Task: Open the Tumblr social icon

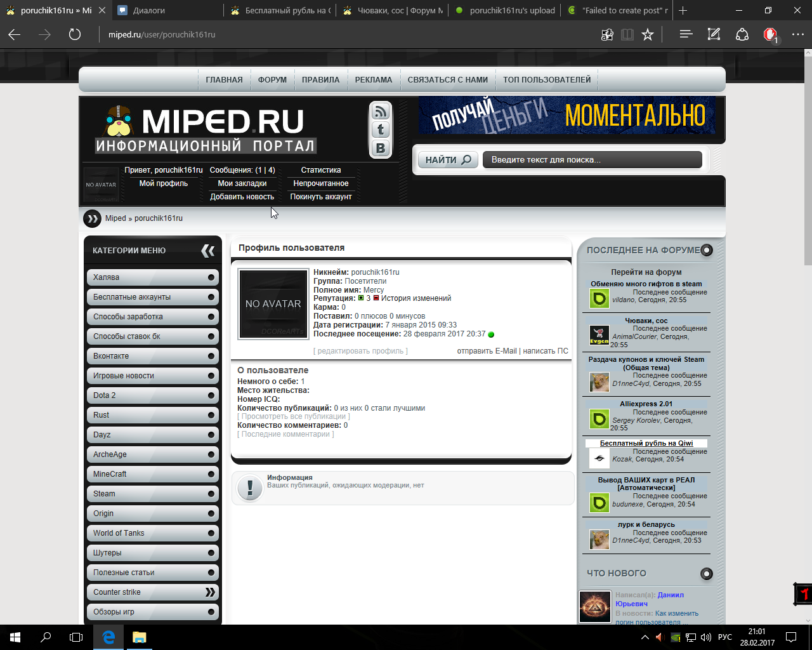Action: click(381, 129)
